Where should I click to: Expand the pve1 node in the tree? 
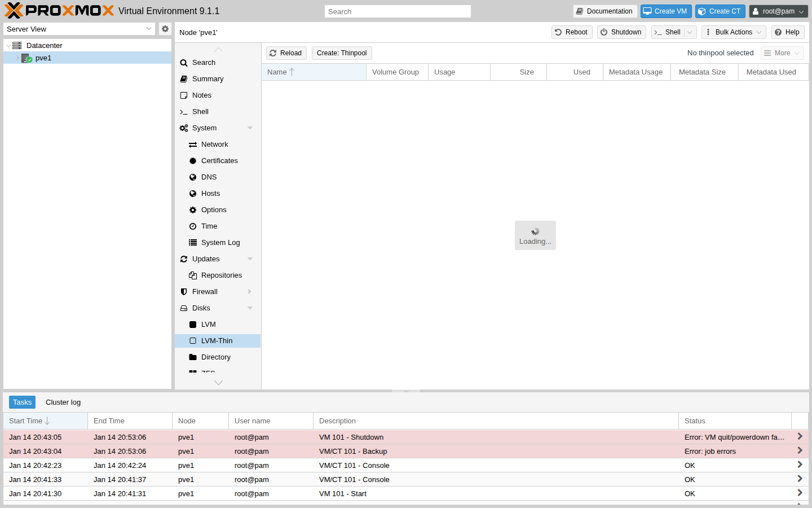pyautogui.click(x=17, y=58)
